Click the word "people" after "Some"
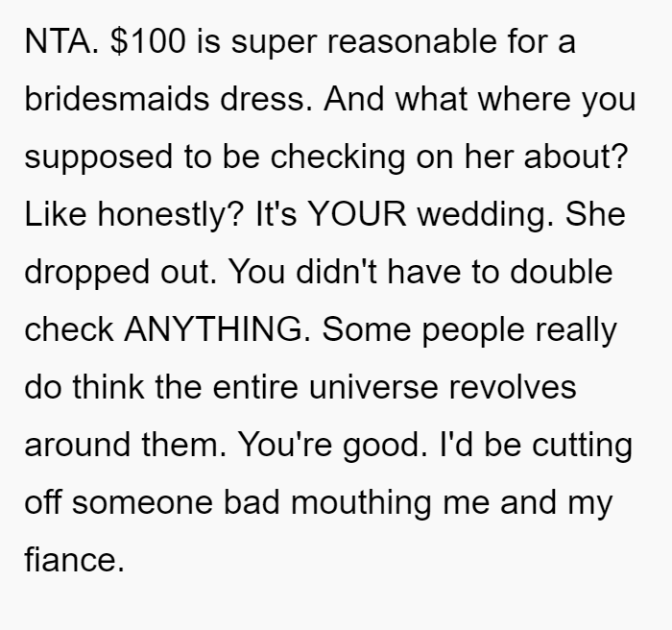The width and height of the screenshot is (672, 630). click(473, 331)
